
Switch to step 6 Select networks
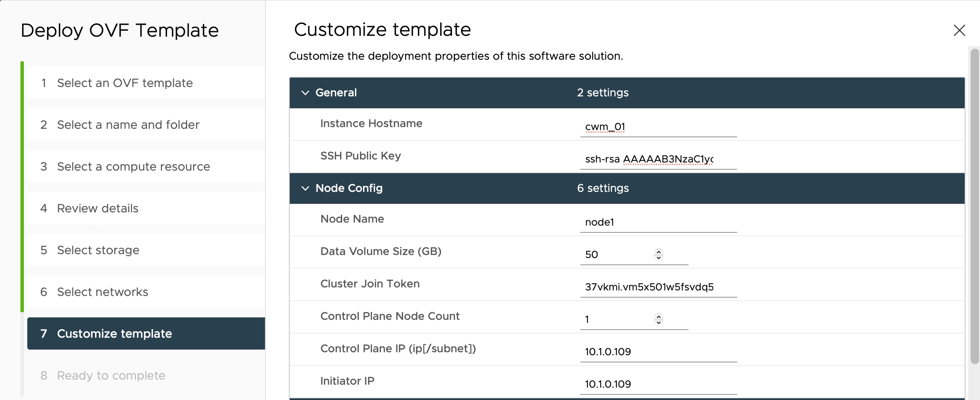pyautogui.click(x=102, y=292)
